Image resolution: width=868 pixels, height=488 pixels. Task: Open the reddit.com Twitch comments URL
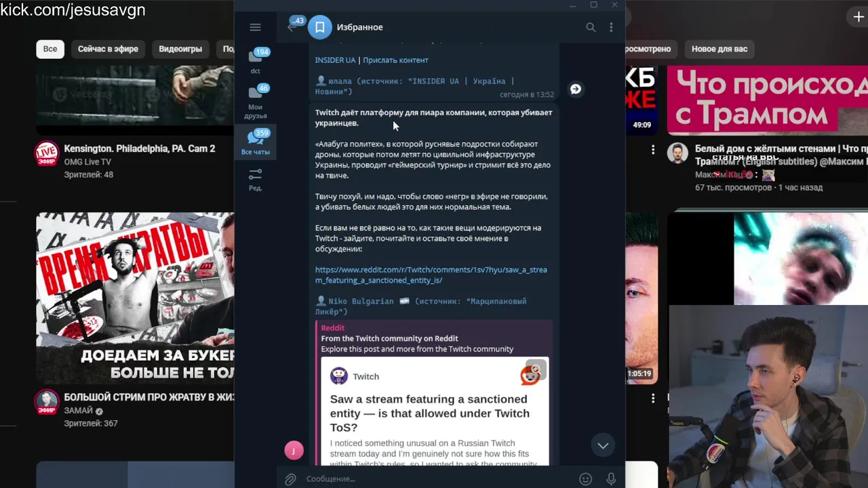point(431,275)
